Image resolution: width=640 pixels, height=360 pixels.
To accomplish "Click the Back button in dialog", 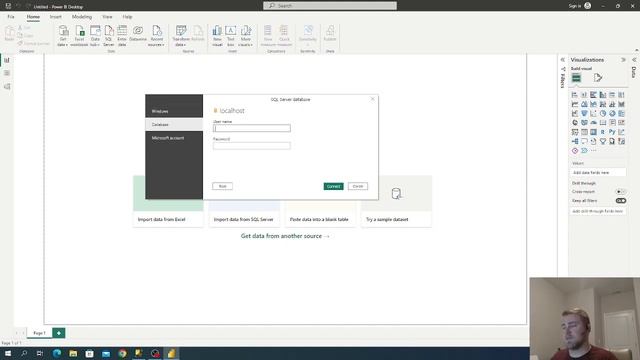I will click(x=222, y=186).
